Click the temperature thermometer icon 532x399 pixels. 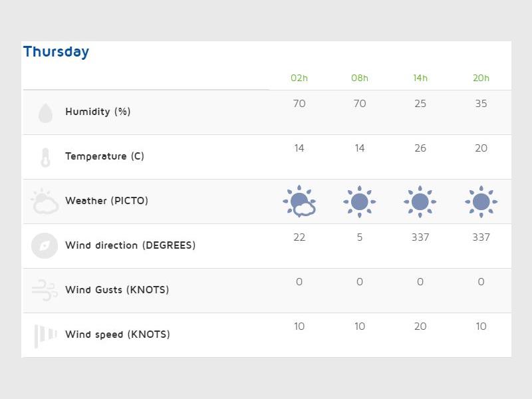coord(45,157)
